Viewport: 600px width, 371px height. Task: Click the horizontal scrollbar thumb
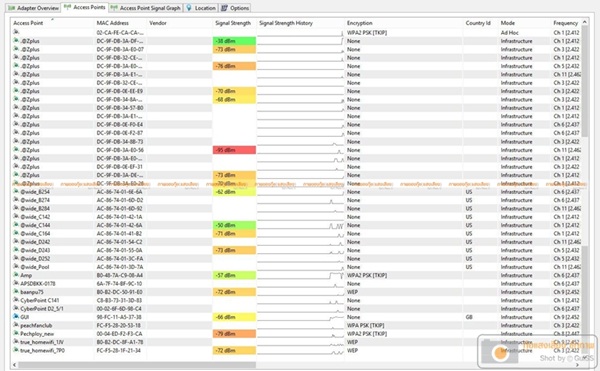(137, 365)
